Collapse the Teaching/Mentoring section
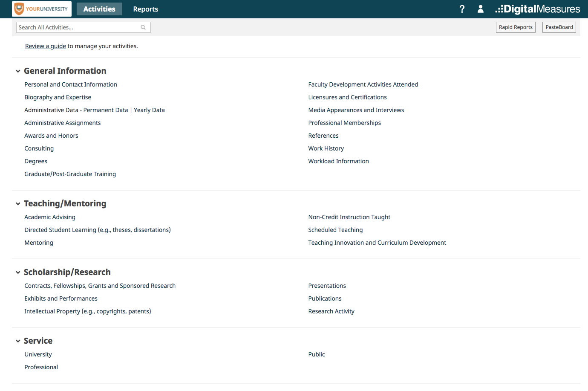The image size is (588, 391). [x=18, y=204]
